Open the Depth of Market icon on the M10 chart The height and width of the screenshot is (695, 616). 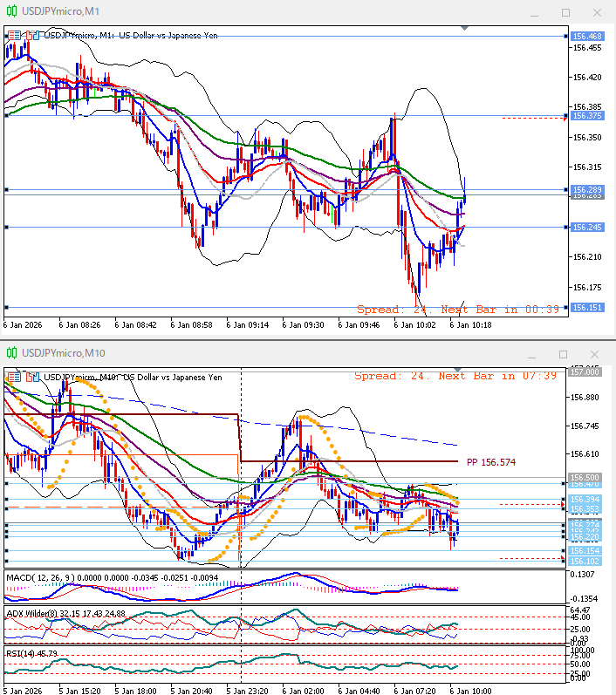coord(32,377)
